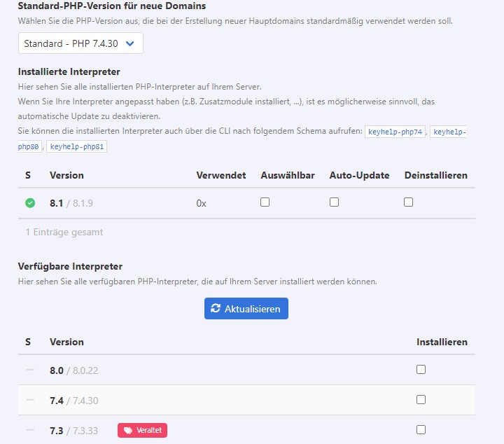Mark PHP 7.3 Installieren checkbox
504x444 pixels.
pyautogui.click(x=421, y=430)
